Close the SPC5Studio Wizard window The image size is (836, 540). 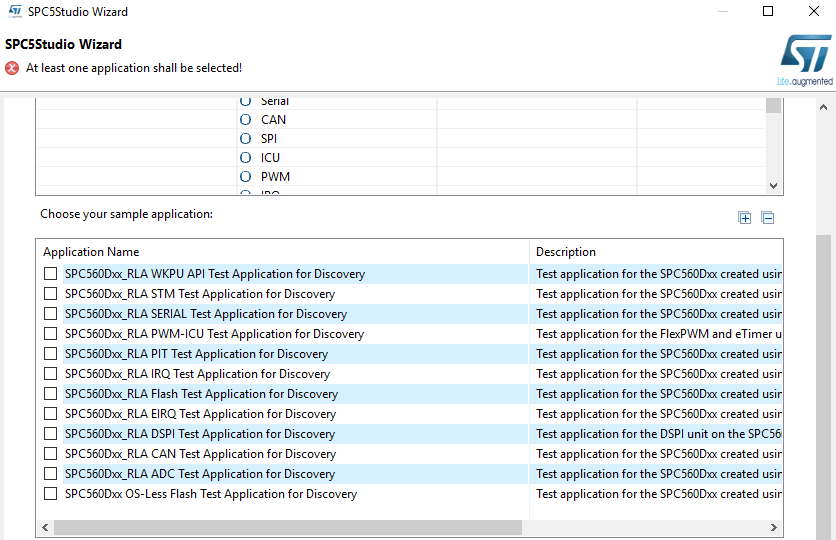pos(814,11)
